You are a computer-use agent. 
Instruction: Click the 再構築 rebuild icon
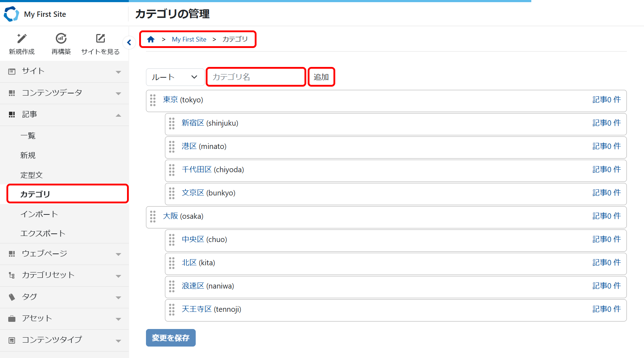coord(61,38)
